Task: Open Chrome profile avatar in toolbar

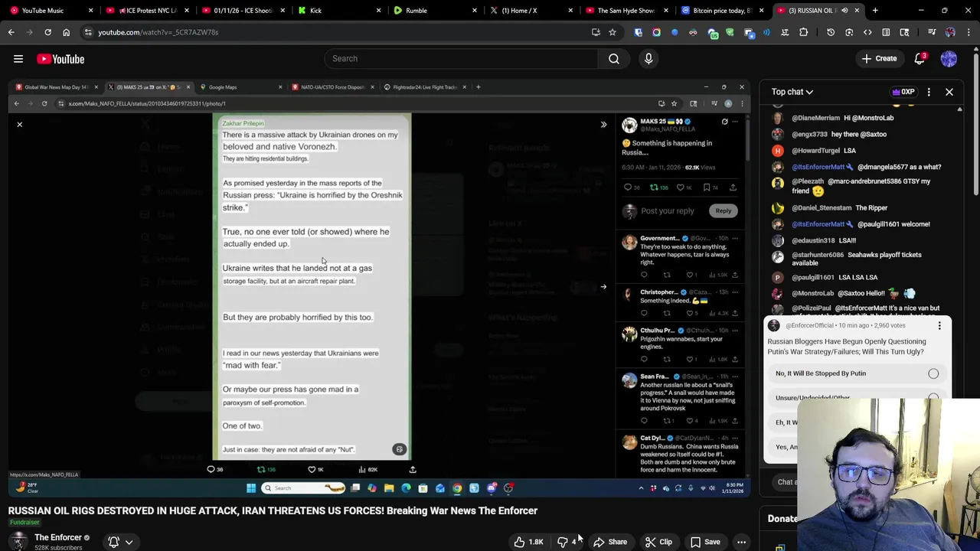Action: 950,32
